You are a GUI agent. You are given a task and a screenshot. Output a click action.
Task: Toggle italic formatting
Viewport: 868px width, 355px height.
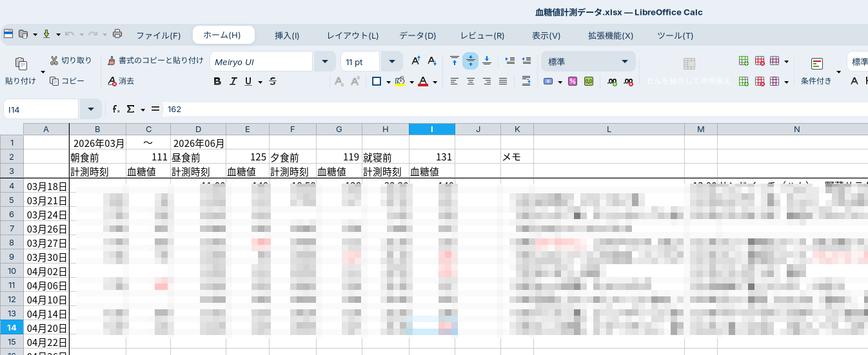coord(233,81)
